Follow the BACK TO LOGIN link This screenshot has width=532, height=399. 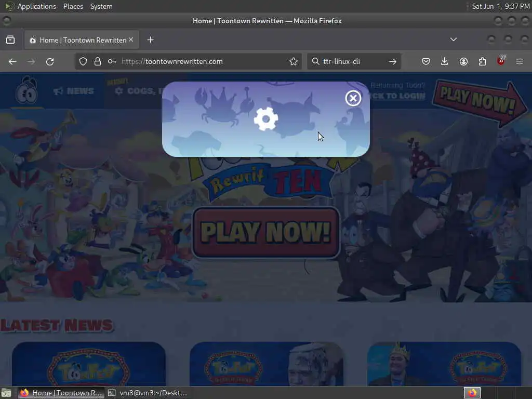(397, 96)
